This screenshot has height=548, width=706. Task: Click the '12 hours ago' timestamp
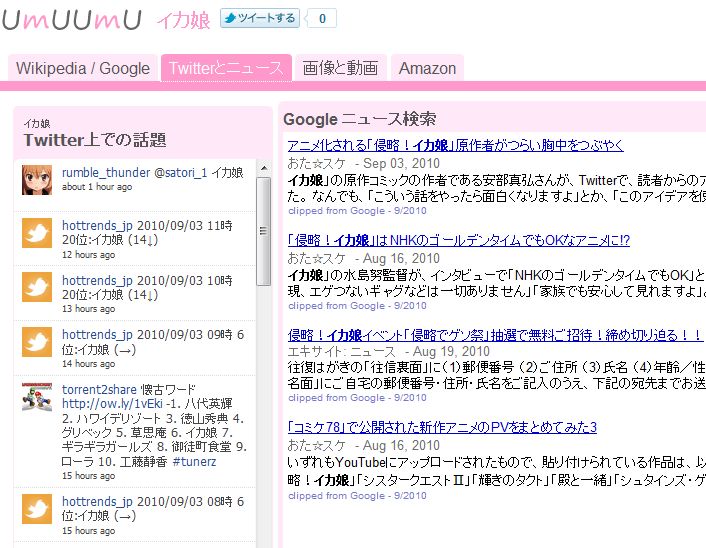coord(88,255)
